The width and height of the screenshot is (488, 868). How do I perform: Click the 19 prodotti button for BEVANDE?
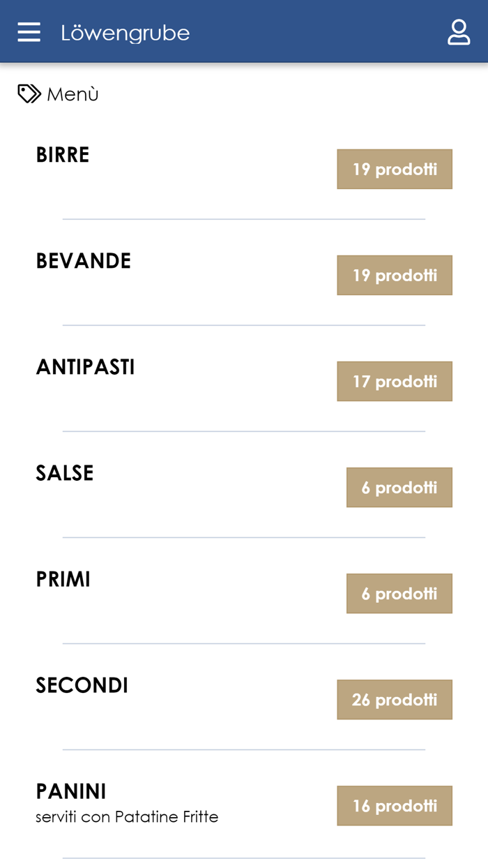(x=395, y=275)
